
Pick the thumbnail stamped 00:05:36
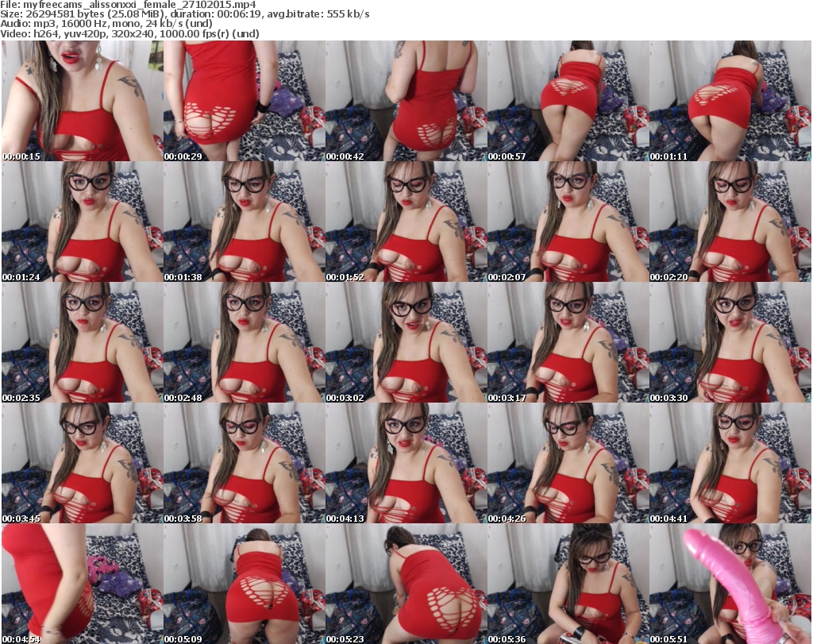[568, 584]
